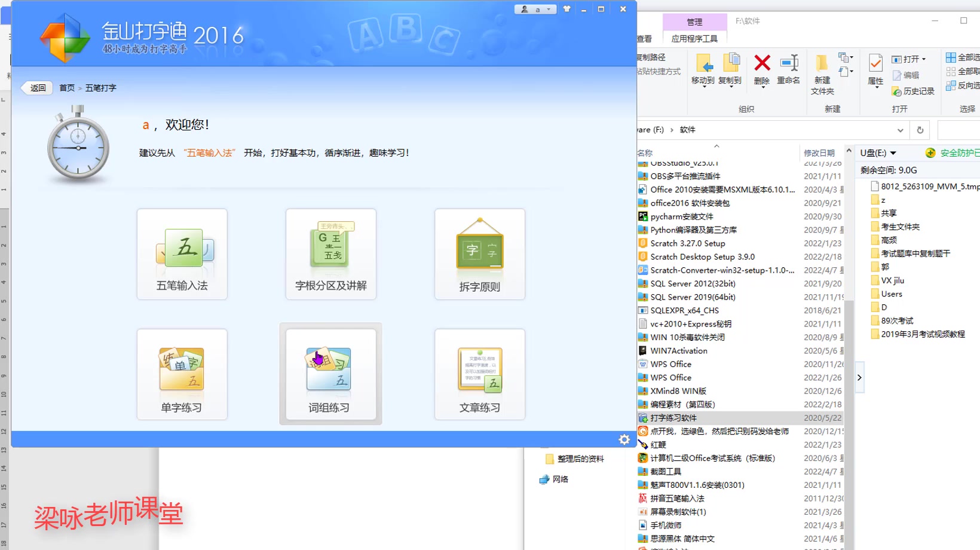Start the 单字练习 exercise
The width and height of the screenshot is (980, 550).
pyautogui.click(x=182, y=374)
